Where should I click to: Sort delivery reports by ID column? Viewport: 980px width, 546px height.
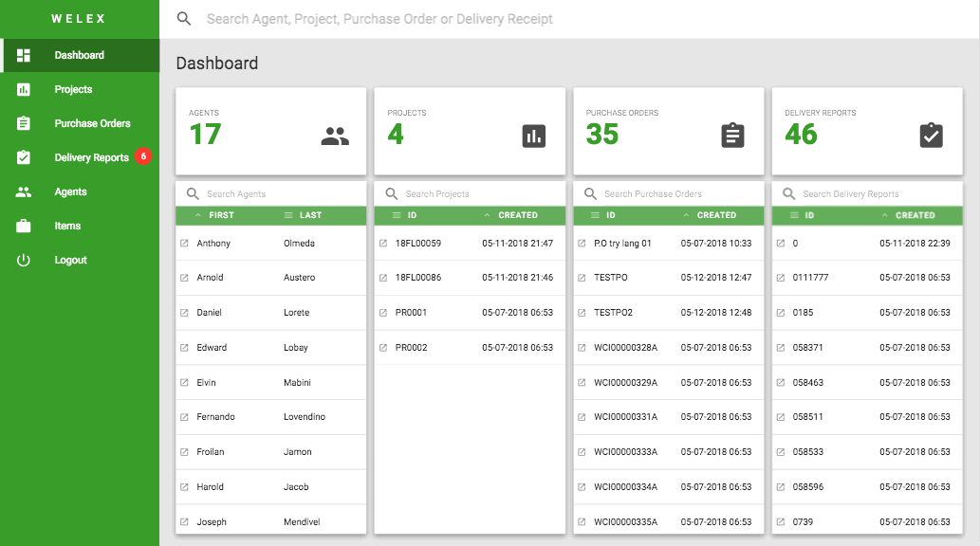tap(803, 215)
